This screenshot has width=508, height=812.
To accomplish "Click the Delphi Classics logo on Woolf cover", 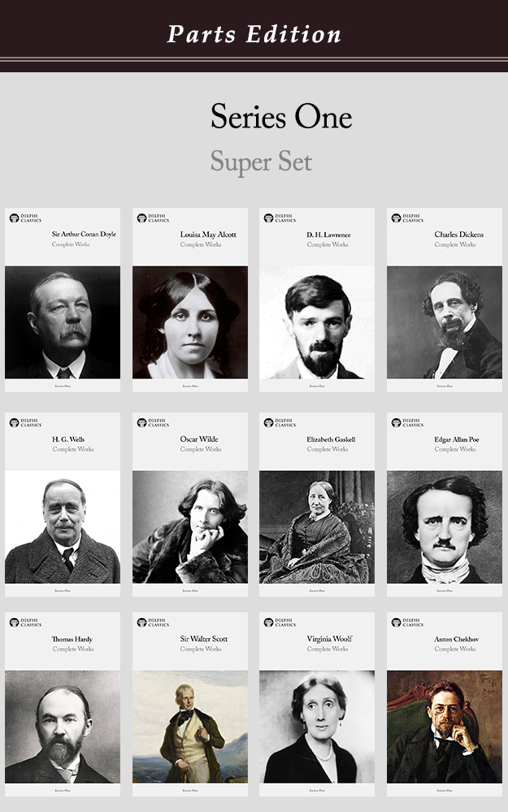I will tap(280, 623).
